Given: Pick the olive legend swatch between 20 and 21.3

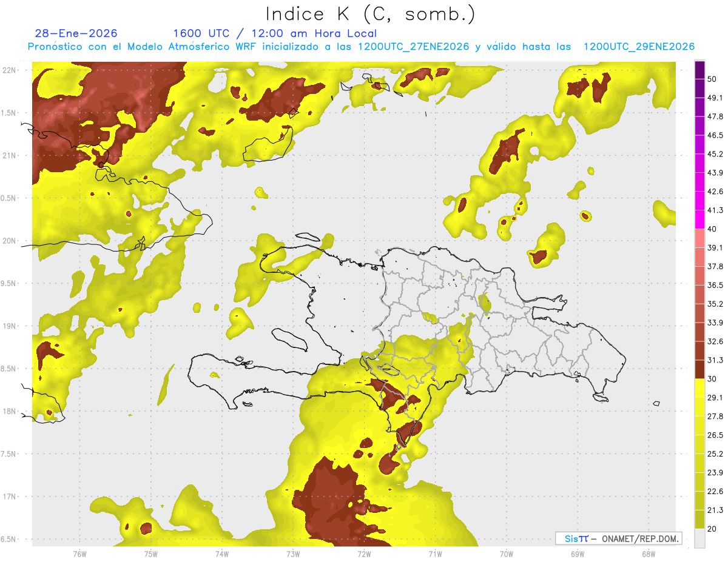Looking at the screenshot, I should tap(699, 519).
